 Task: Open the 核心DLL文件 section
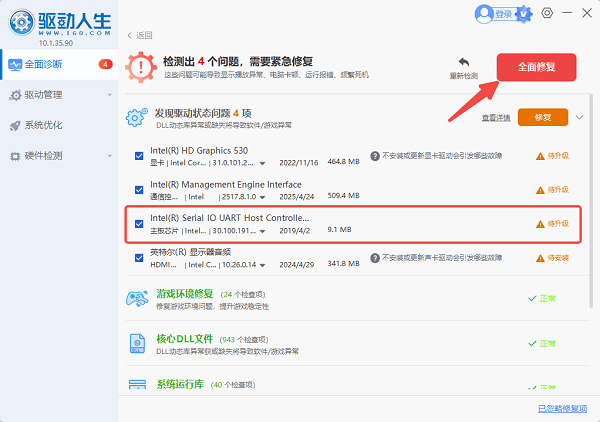click(x=185, y=339)
